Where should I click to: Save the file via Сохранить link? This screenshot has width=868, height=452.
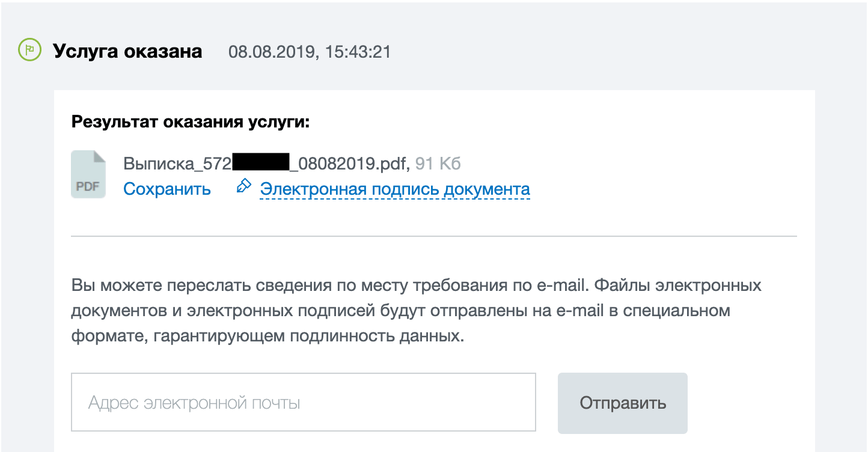[x=167, y=189]
